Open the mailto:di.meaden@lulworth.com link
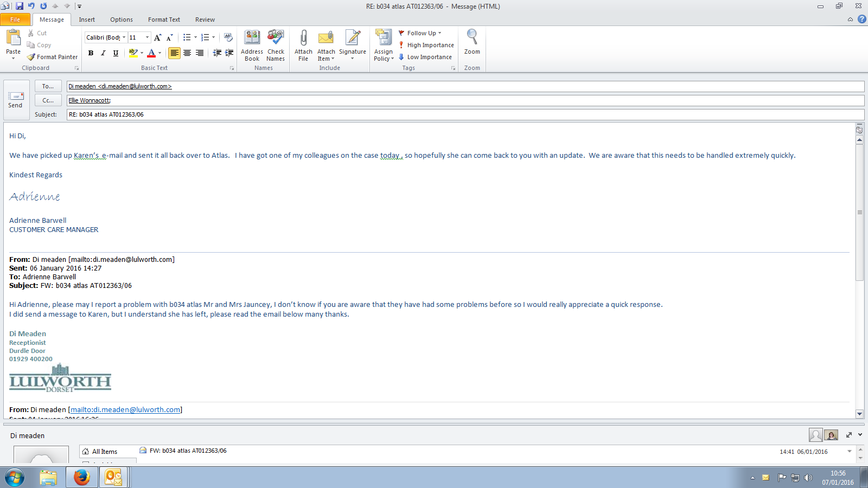 click(x=125, y=410)
